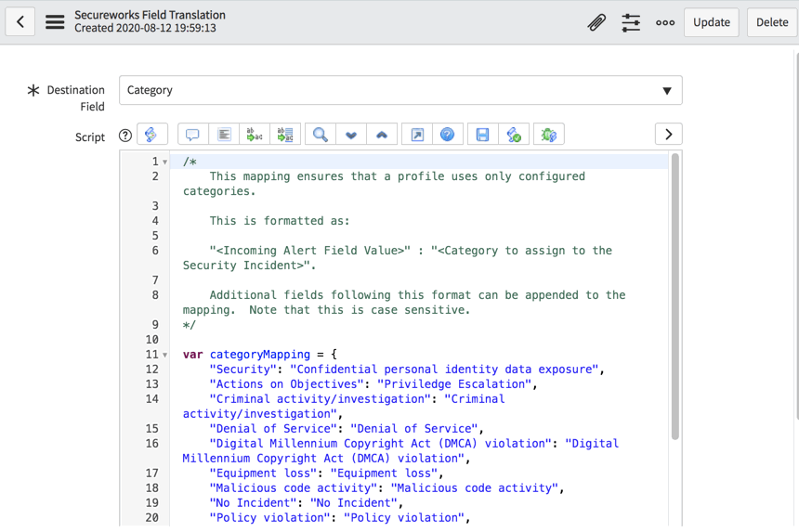Click the "Security" key on line 12

click(x=242, y=370)
